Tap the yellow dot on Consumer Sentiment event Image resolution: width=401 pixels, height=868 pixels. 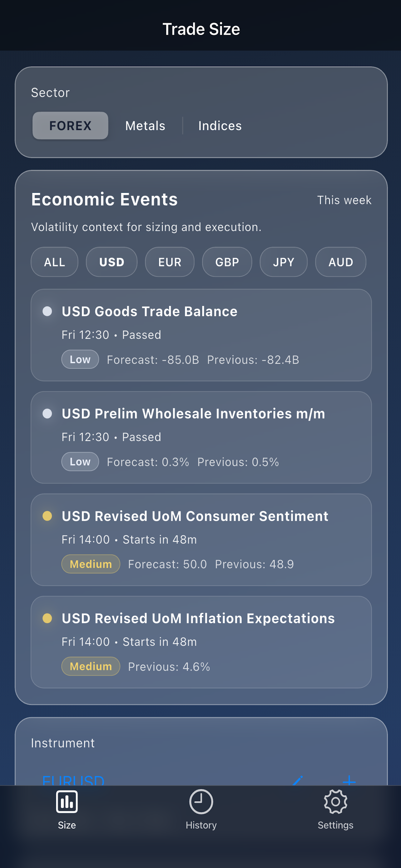coord(47,516)
